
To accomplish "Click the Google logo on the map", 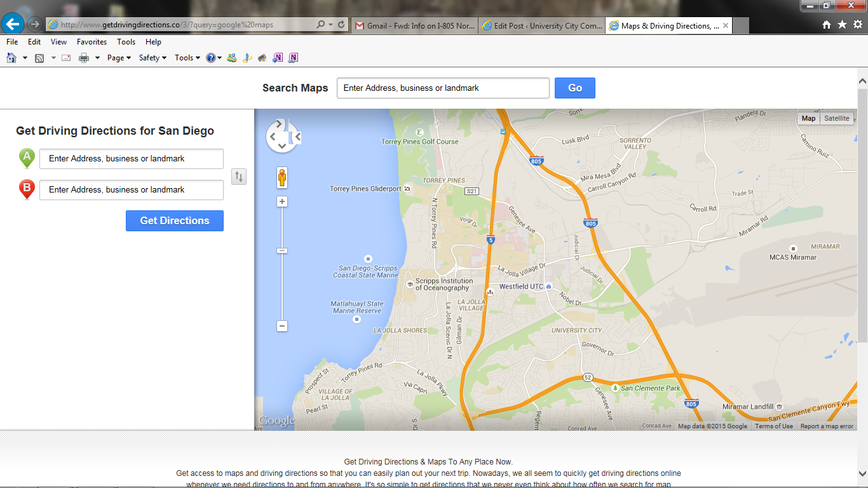I will pyautogui.click(x=276, y=421).
